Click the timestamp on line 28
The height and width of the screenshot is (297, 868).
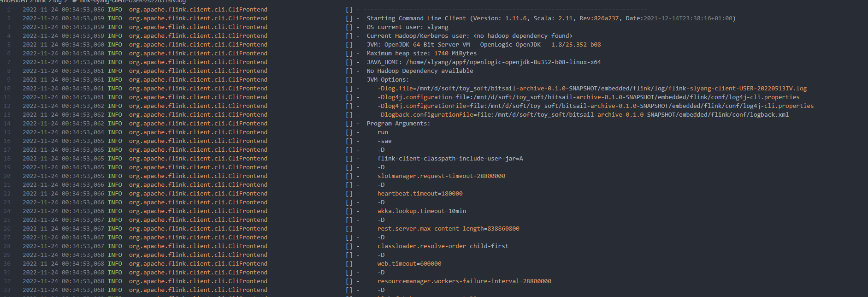[x=64, y=246]
